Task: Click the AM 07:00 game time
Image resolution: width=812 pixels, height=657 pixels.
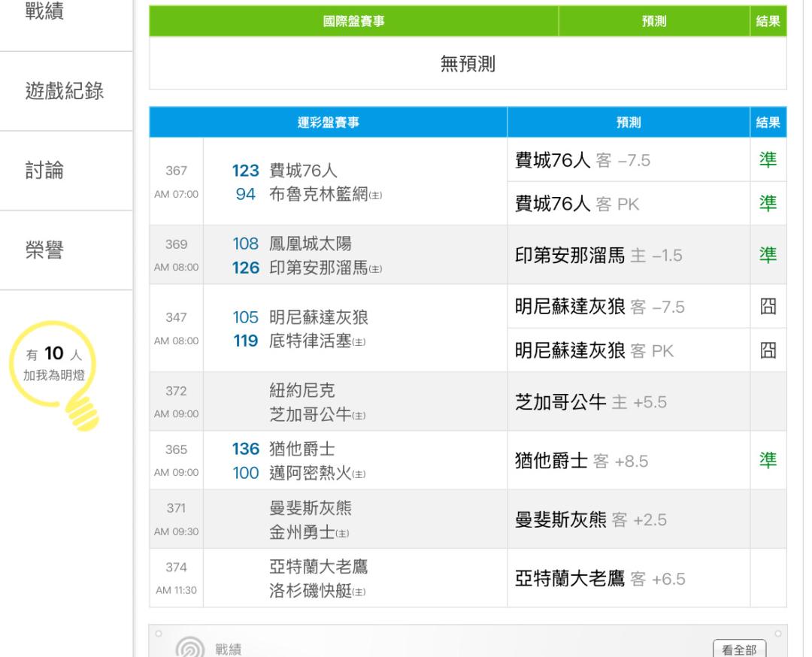Action: (176, 194)
